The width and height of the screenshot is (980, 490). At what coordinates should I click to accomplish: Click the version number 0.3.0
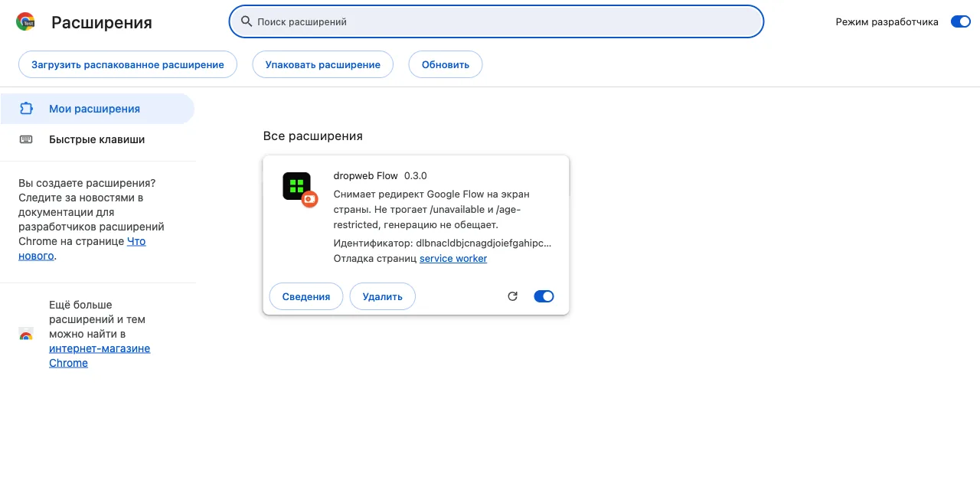tap(416, 175)
